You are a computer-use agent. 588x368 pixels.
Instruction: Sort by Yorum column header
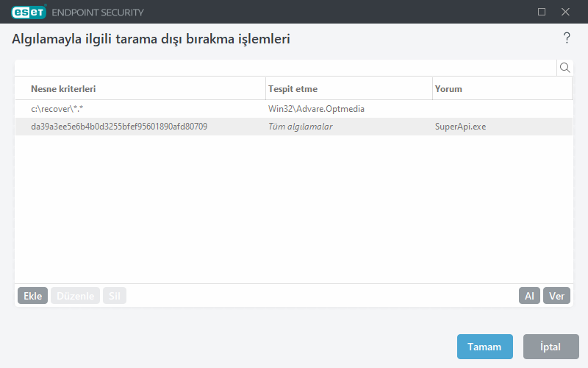(x=502, y=89)
